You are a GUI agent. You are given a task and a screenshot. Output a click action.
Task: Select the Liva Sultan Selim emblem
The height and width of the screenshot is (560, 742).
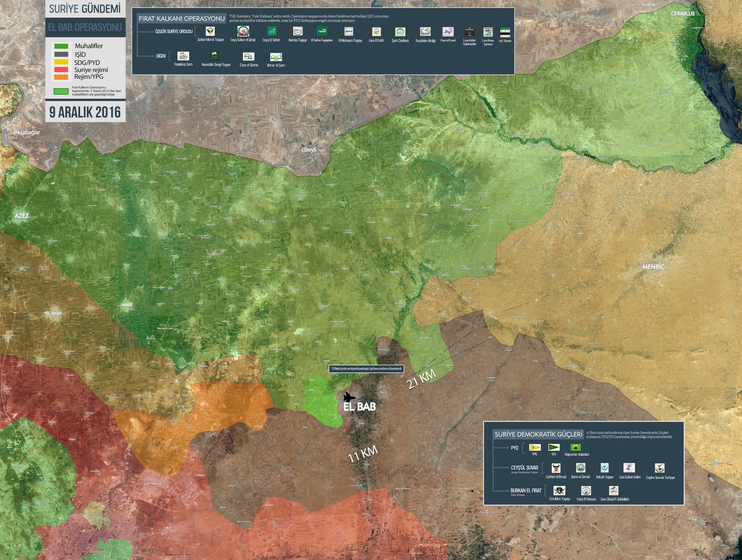629,468
